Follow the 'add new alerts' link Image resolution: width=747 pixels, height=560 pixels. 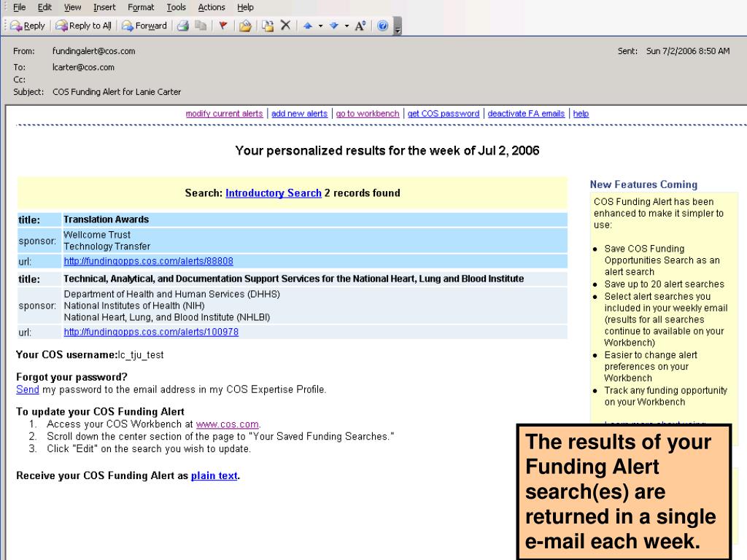click(300, 113)
